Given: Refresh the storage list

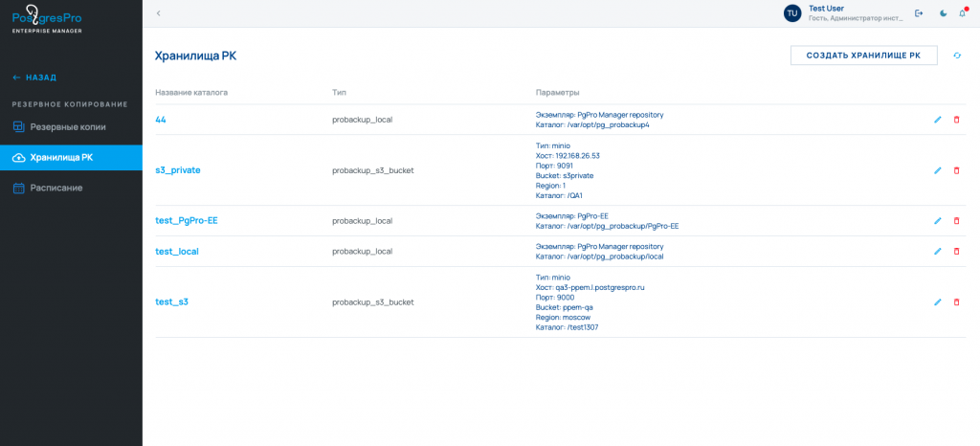Looking at the screenshot, I should (956, 56).
